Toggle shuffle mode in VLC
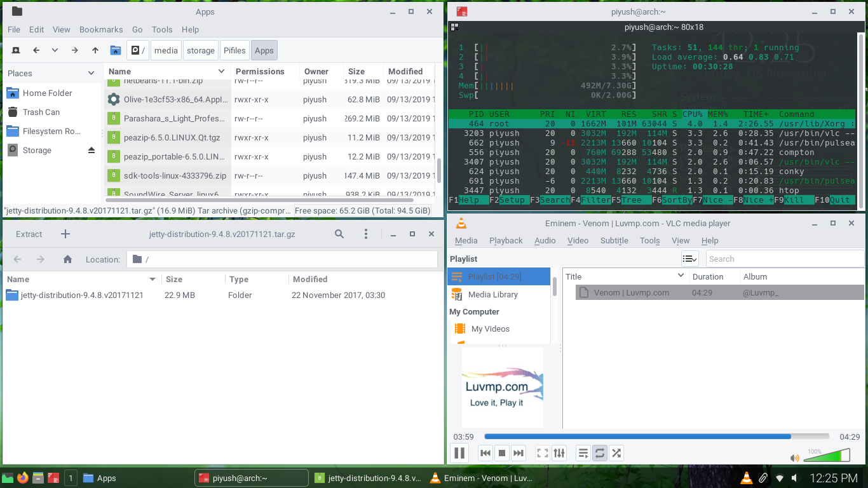868x488 pixels. coord(616,453)
